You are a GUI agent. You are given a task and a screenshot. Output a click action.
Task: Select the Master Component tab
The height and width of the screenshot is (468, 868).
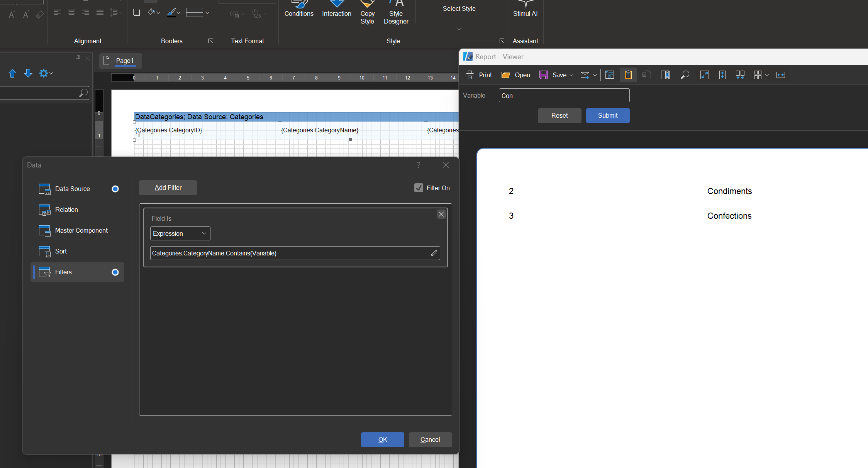[77, 230]
